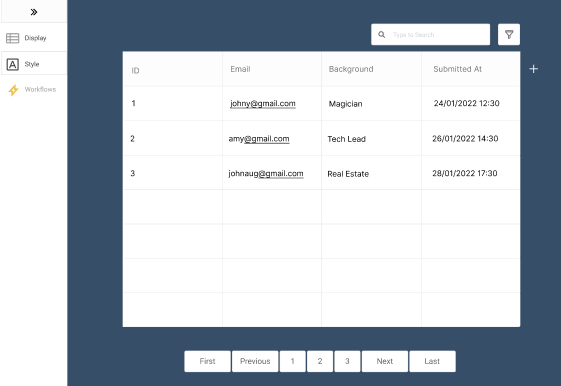Click the search magnifier icon

382,35
